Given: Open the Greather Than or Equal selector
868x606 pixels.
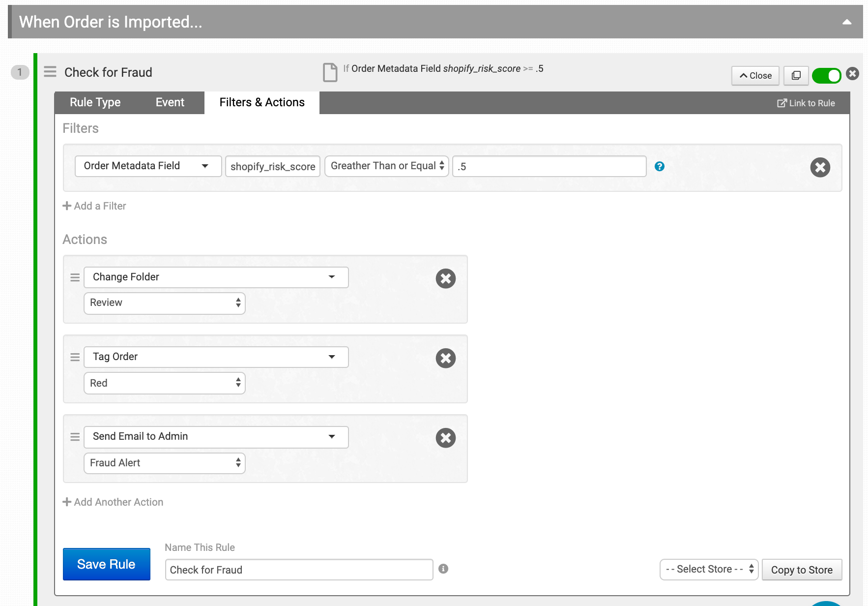Looking at the screenshot, I should click(386, 166).
